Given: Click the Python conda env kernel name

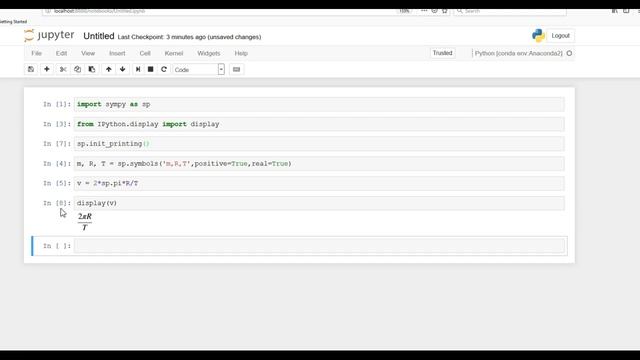Looking at the screenshot, I should pyautogui.click(x=518, y=53).
